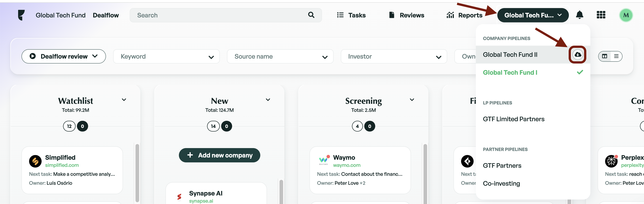Click the Simplified company logo
Screen dimensions: 644x204
35,161
